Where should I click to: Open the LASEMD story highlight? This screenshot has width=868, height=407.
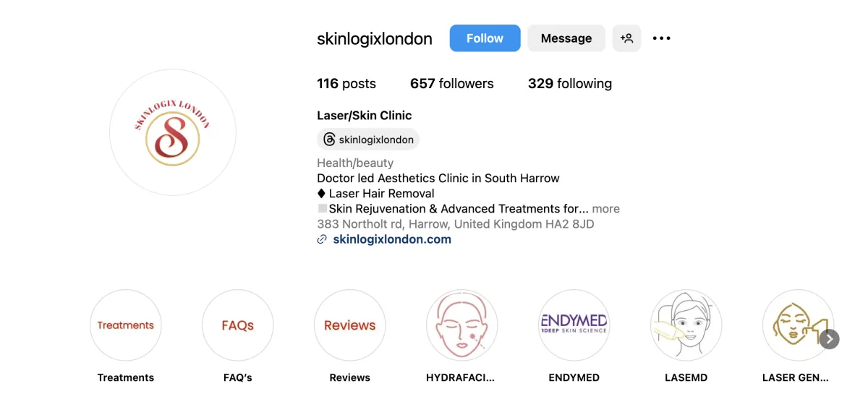(686, 325)
